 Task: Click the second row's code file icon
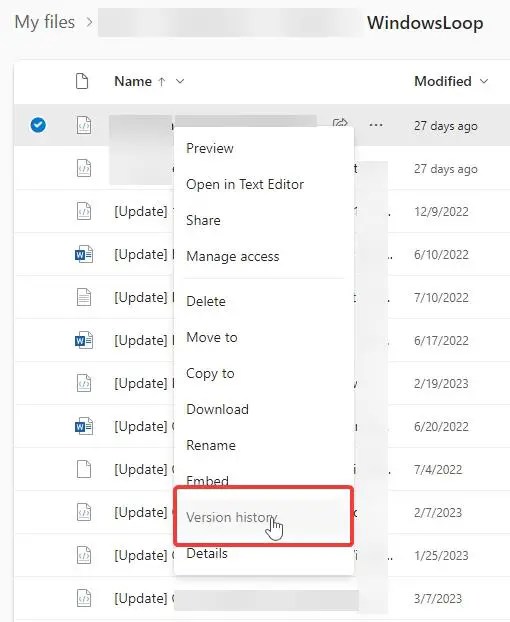pyautogui.click(x=84, y=168)
